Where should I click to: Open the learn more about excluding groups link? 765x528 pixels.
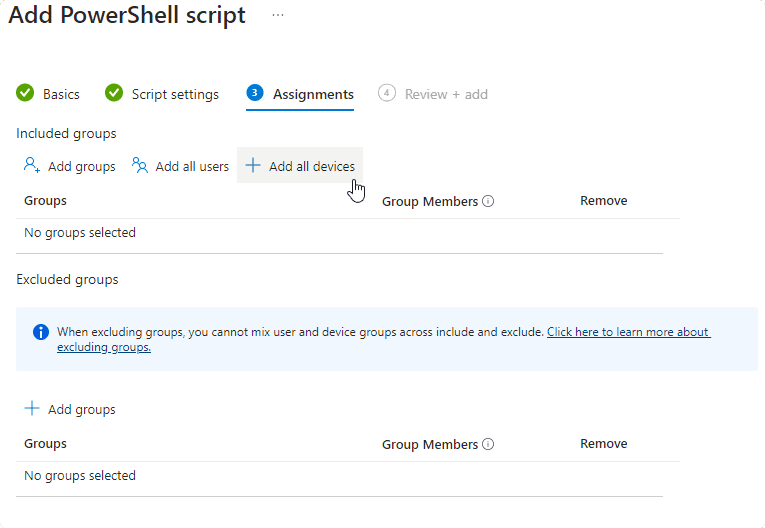click(x=628, y=332)
